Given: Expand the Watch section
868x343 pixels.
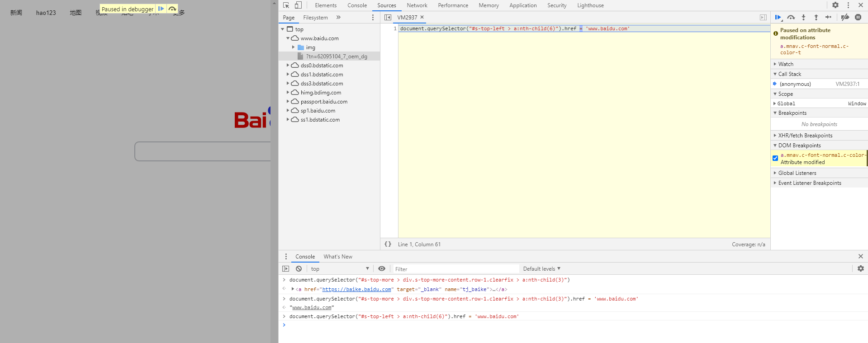Looking at the screenshot, I should tap(786, 64).
